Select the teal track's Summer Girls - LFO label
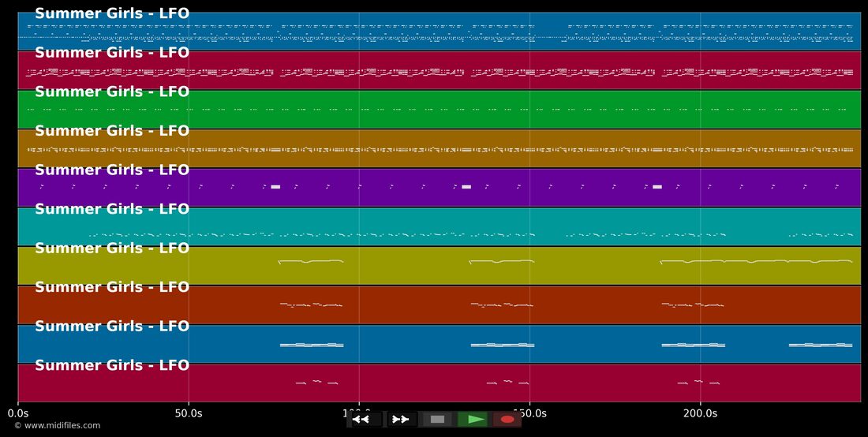Image resolution: width=868 pixels, height=437 pixels. (x=112, y=209)
